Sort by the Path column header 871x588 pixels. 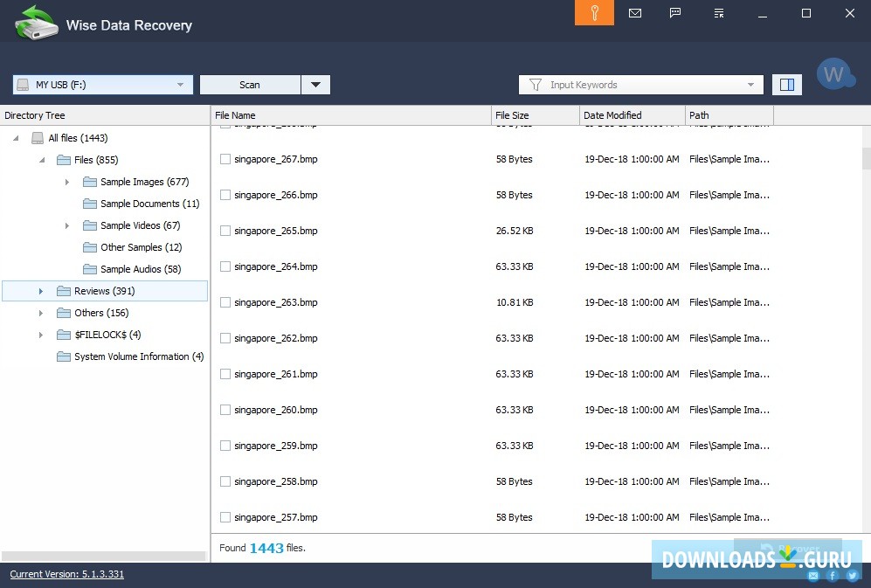(x=729, y=115)
